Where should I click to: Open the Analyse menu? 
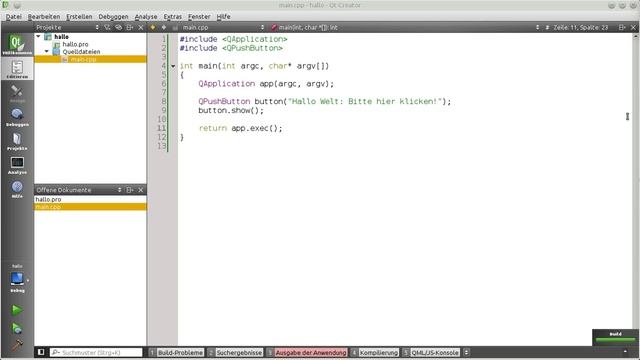click(x=146, y=16)
